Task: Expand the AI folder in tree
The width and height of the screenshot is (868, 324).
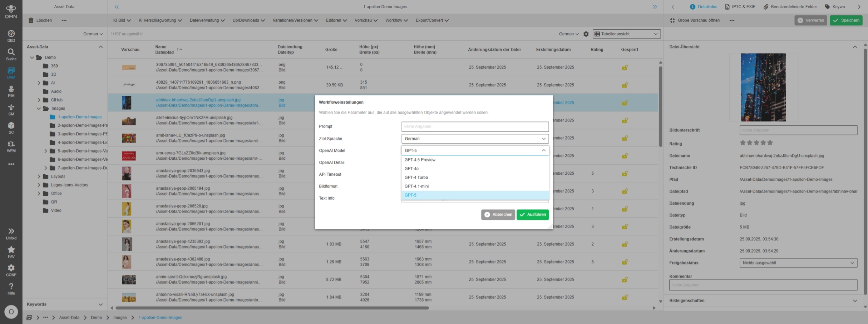Action: pos(39,83)
